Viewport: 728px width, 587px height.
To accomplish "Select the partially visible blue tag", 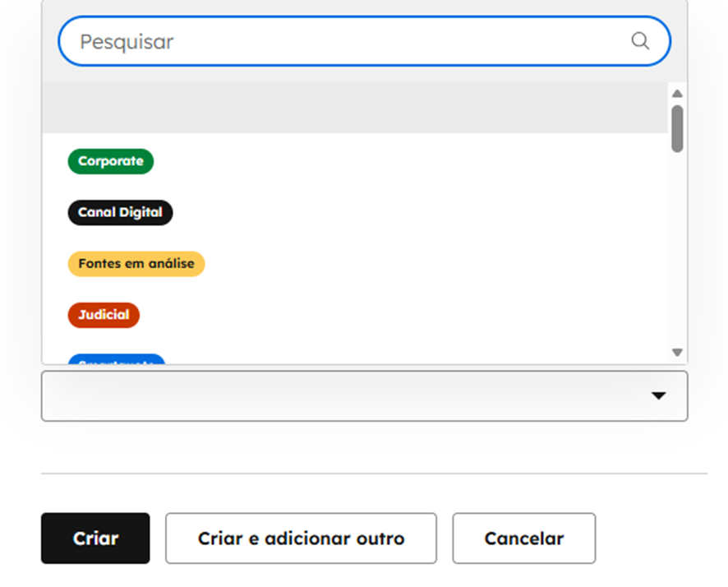I will 116,360.
